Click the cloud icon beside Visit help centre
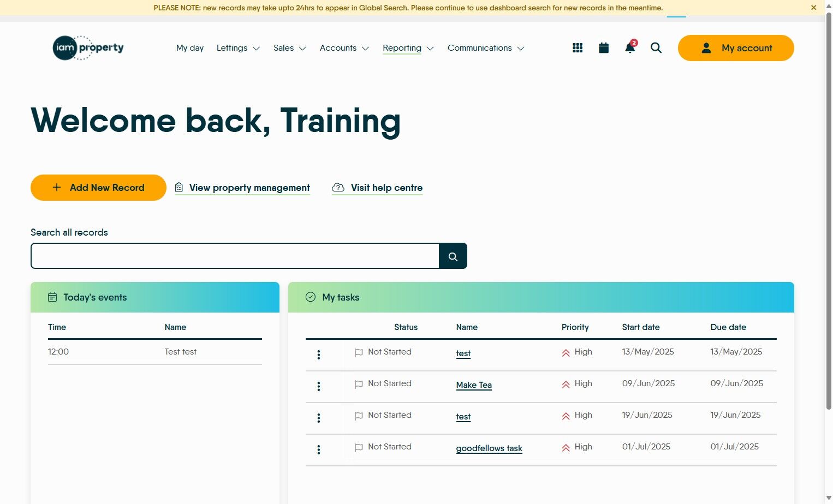The image size is (833, 504). tap(338, 187)
